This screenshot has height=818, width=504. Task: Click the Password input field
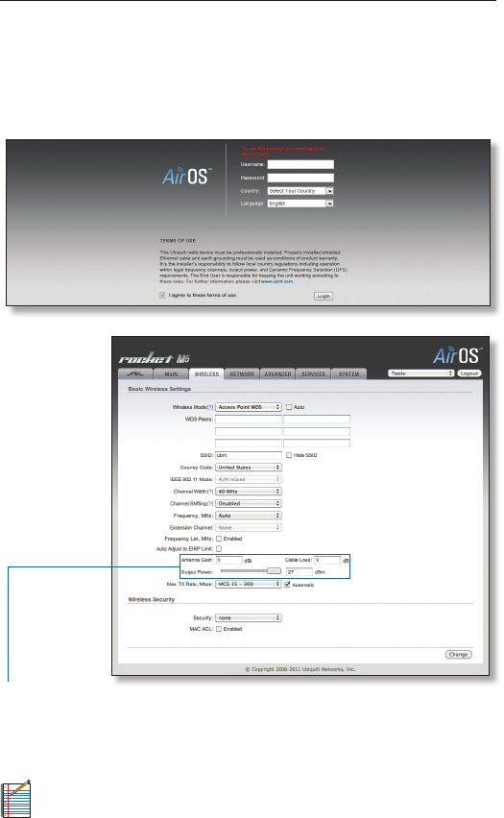[x=300, y=178]
